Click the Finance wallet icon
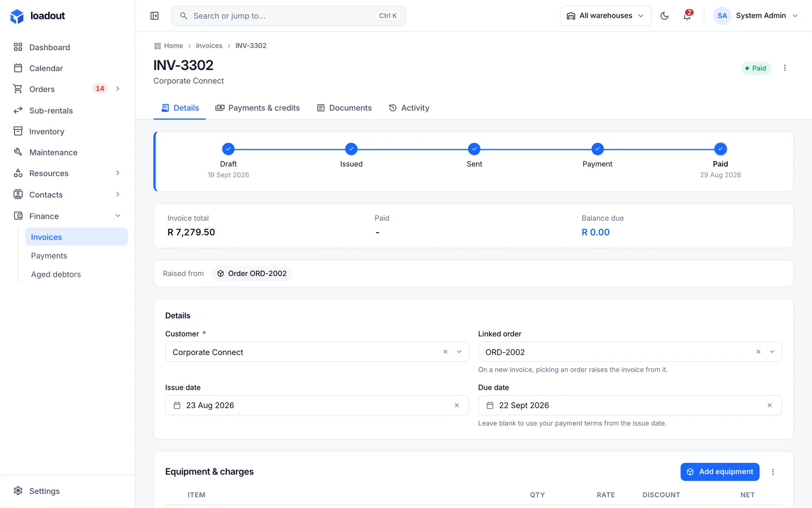812x508 pixels. click(x=18, y=216)
